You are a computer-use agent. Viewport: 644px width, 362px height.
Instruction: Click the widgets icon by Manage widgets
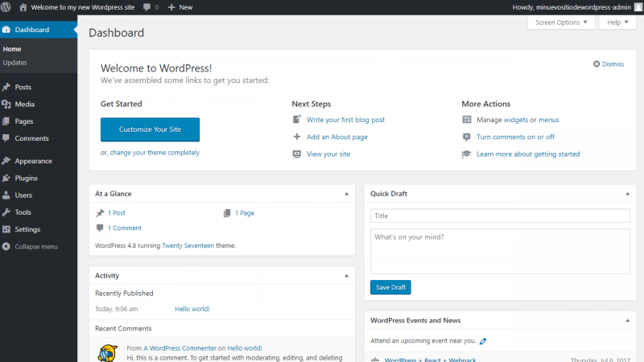467,119
